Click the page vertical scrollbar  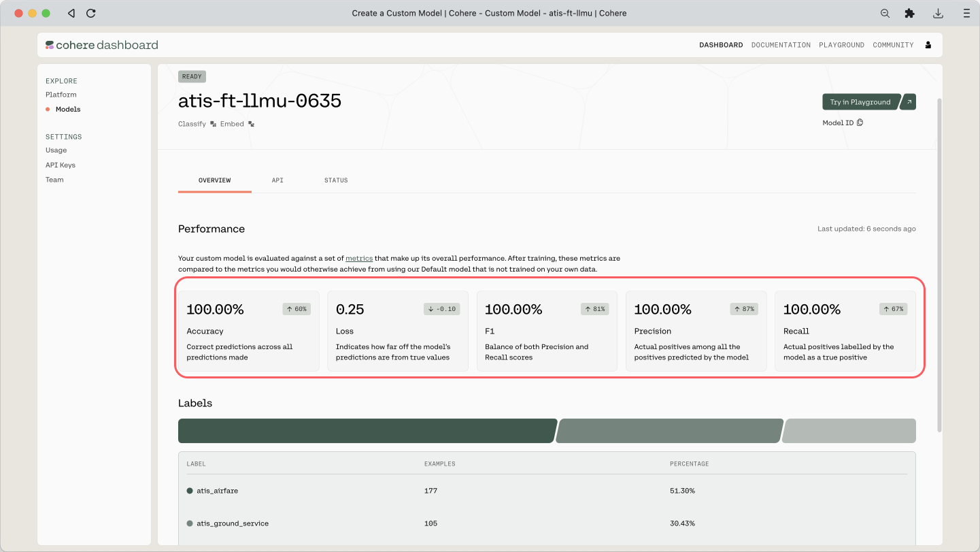point(939,265)
